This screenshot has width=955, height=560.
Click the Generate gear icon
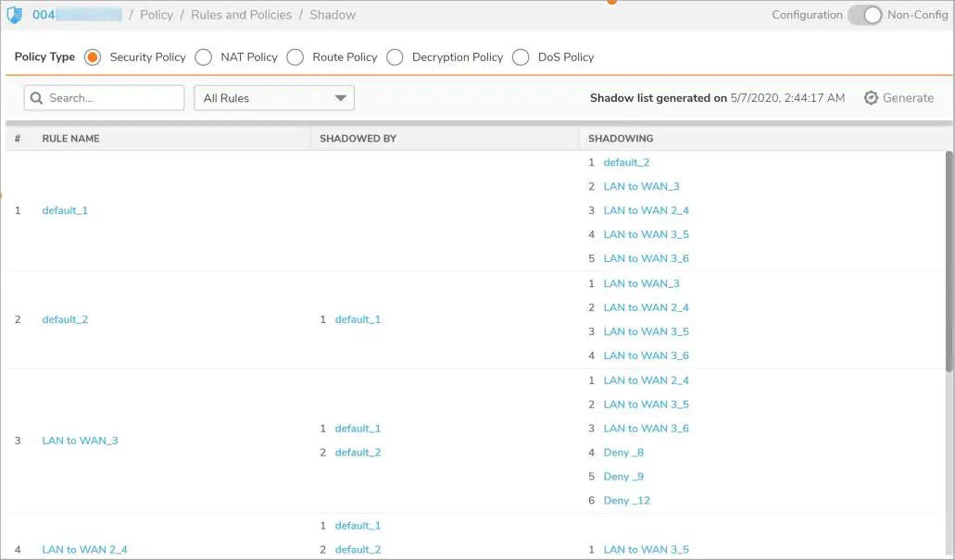pyautogui.click(x=871, y=98)
